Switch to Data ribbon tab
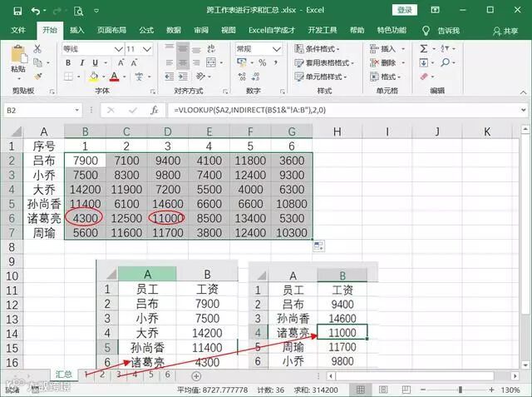 click(174, 30)
